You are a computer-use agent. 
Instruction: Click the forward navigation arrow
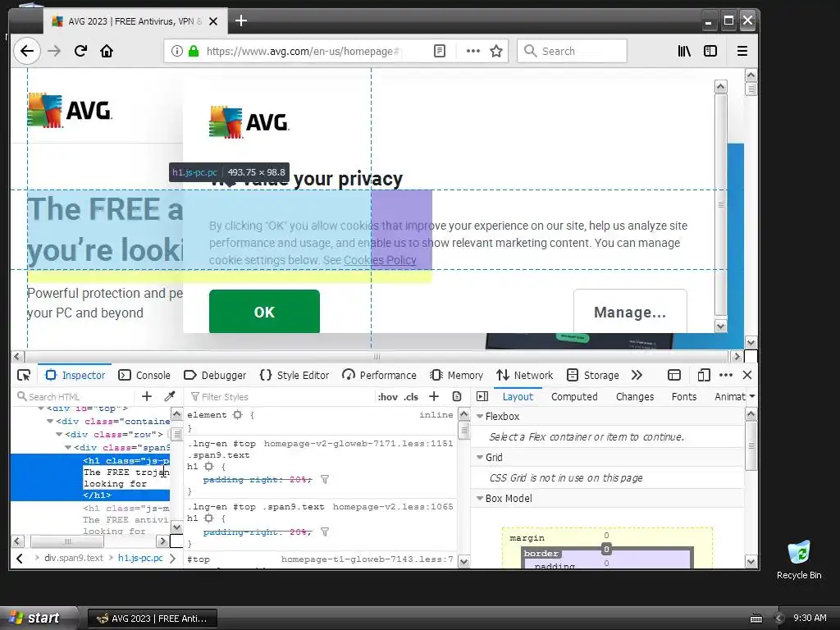point(54,51)
